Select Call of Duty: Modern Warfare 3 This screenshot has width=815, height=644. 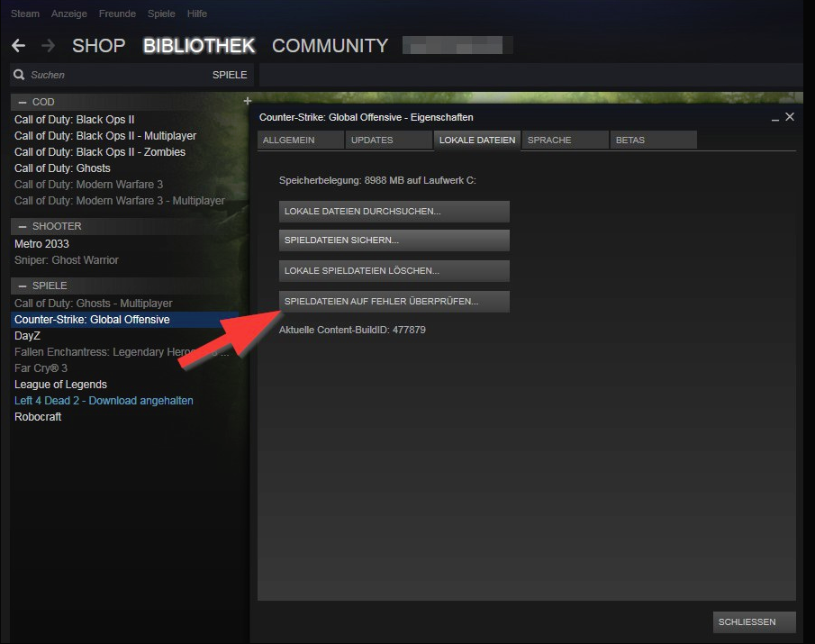coord(89,185)
